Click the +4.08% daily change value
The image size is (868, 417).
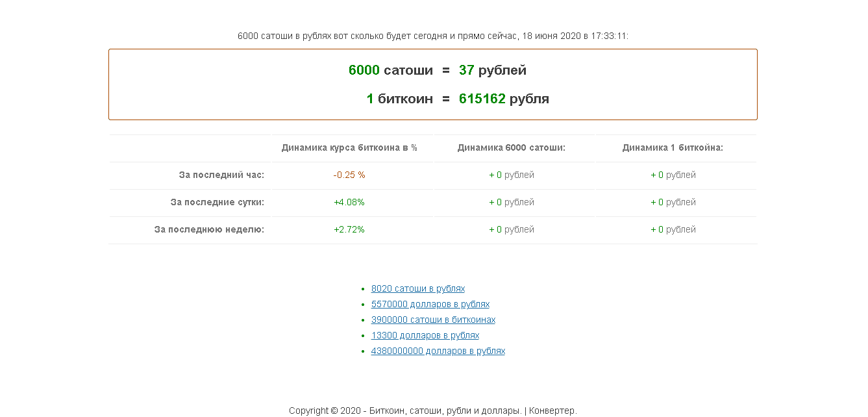point(349,203)
